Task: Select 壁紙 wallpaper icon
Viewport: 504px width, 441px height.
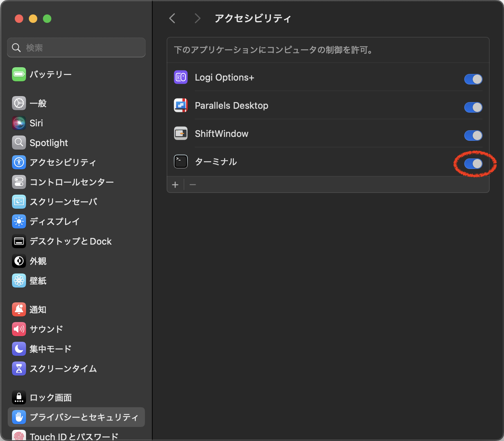Action: click(x=19, y=281)
